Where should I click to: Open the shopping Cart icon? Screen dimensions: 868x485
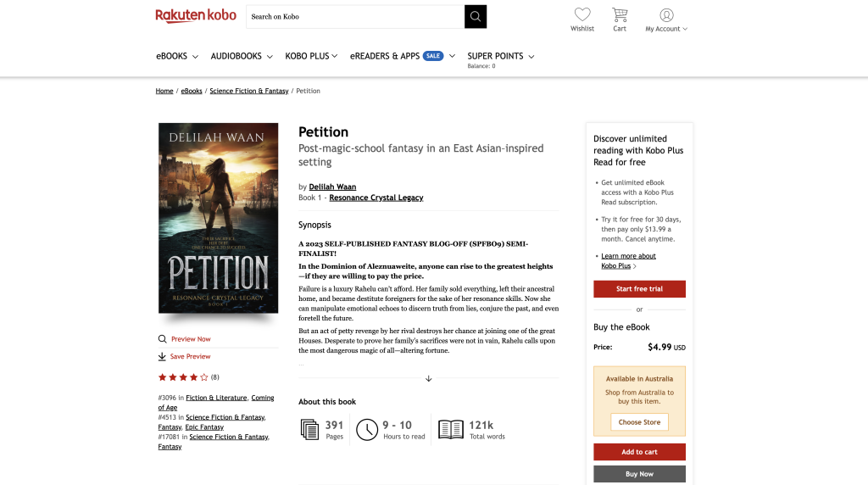(620, 14)
